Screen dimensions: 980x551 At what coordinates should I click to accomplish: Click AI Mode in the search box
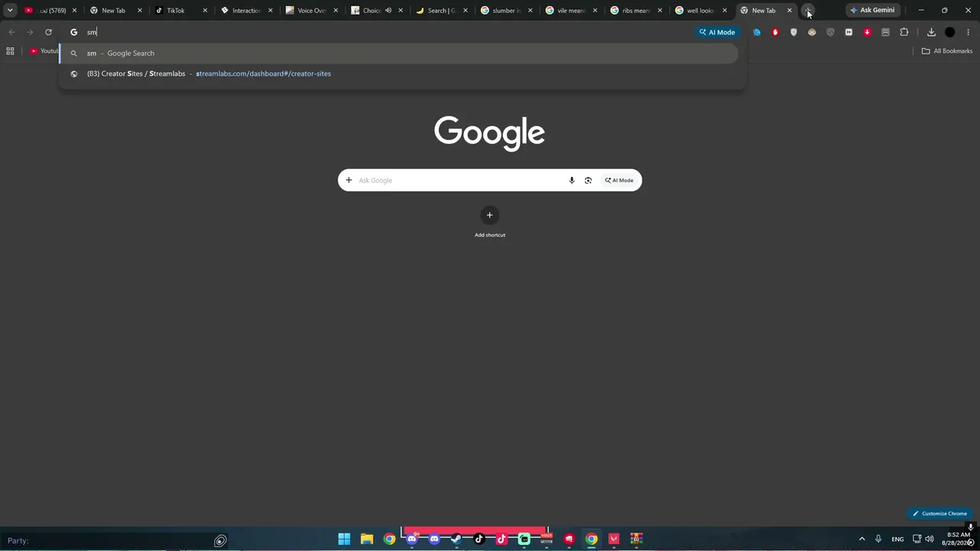point(619,180)
